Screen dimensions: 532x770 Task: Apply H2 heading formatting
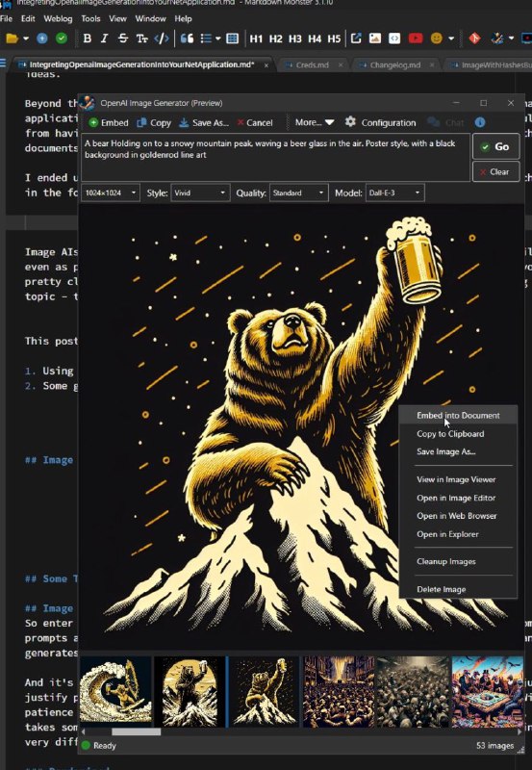276,38
